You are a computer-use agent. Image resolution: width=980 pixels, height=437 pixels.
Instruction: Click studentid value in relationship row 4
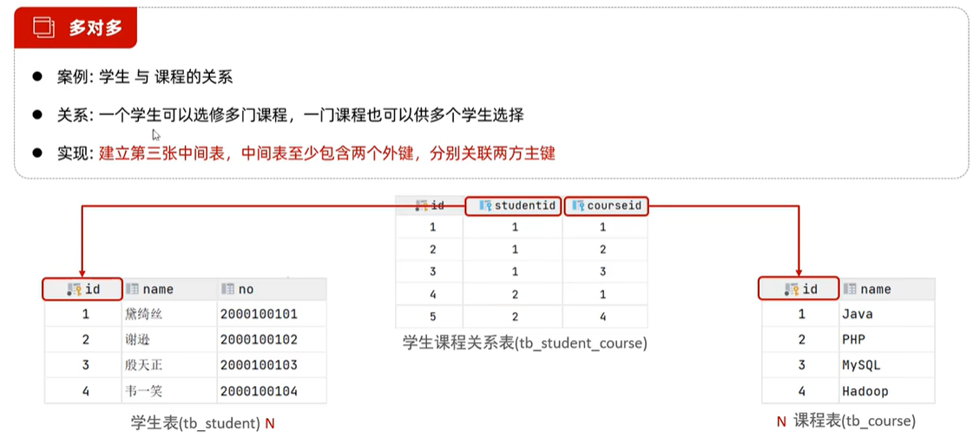point(515,295)
